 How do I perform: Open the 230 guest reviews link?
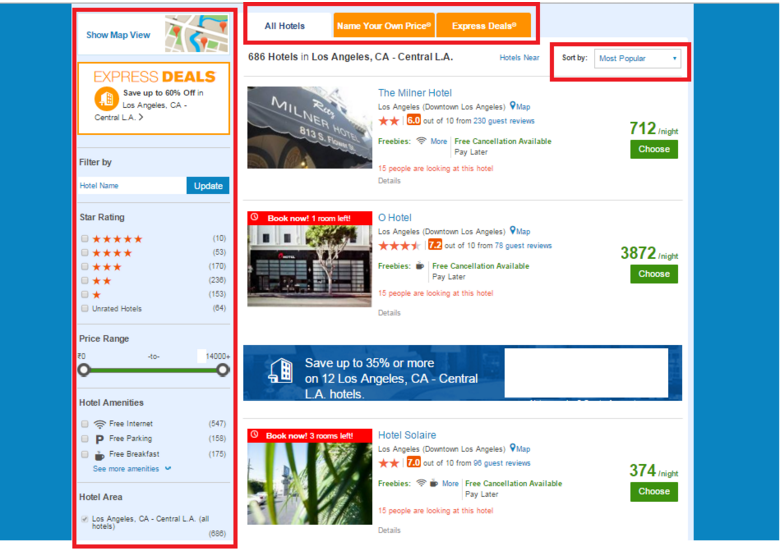click(x=504, y=121)
